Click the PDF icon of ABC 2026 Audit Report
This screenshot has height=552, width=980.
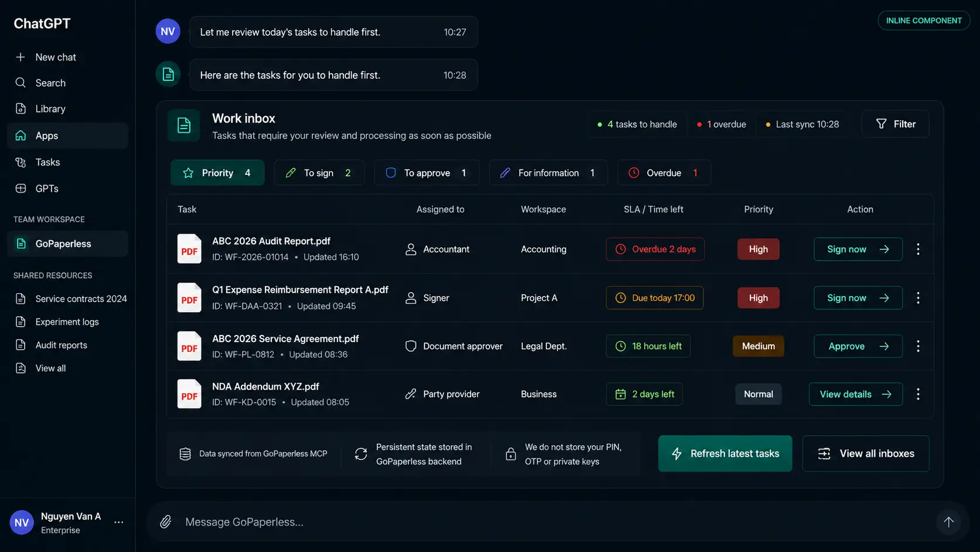coord(189,249)
